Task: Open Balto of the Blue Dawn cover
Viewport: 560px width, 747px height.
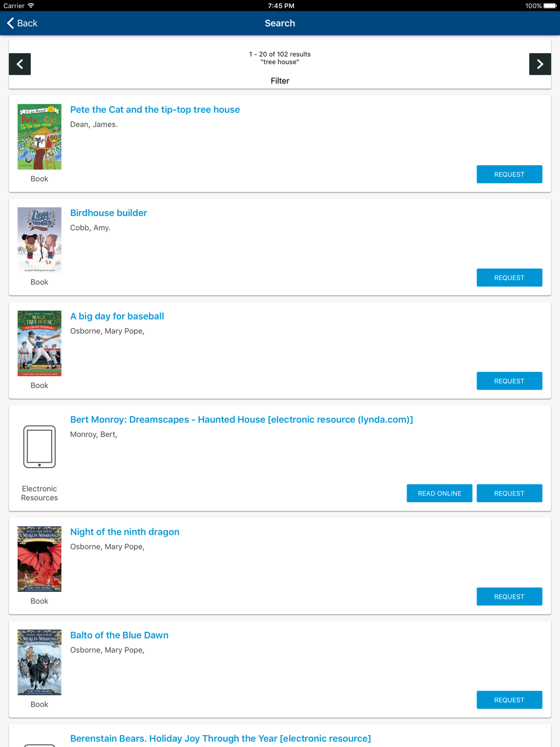Action: click(x=39, y=662)
